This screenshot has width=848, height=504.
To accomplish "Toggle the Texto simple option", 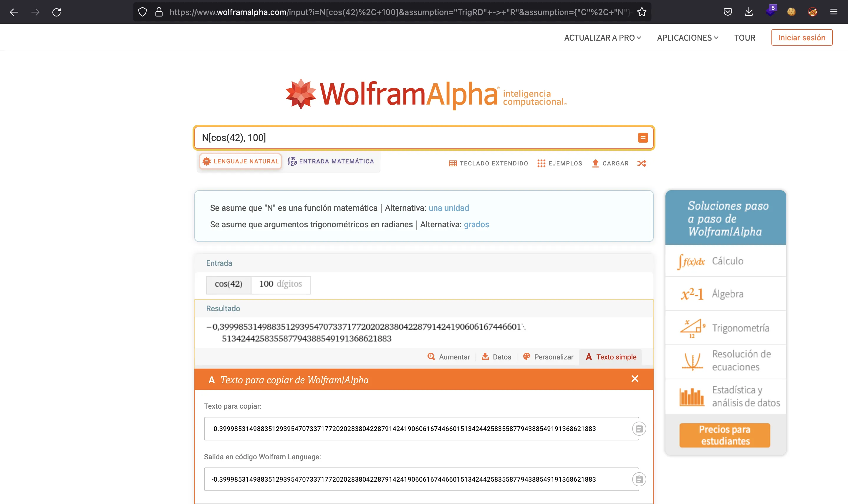I will click(611, 357).
